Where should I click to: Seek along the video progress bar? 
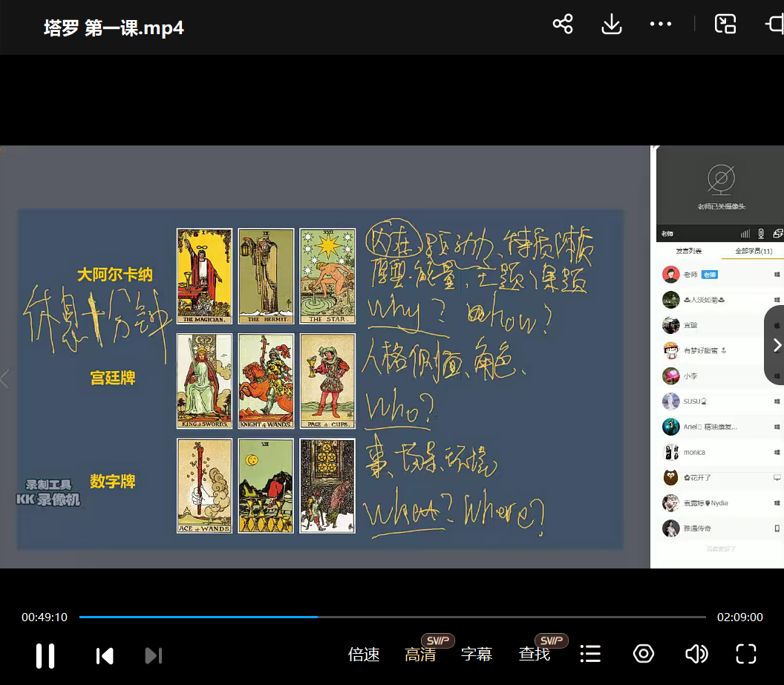pyautogui.click(x=393, y=617)
